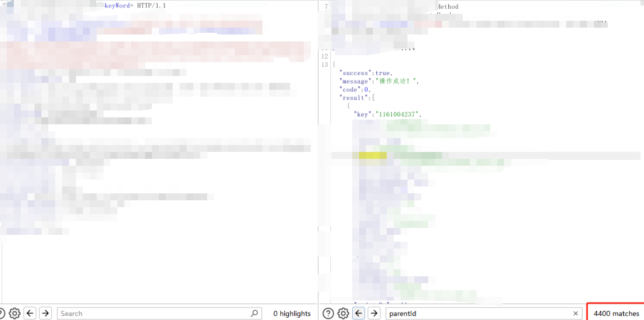Click the 0 highlights counter
The width and height of the screenshot is (644, 320).
tap(292, 314)
